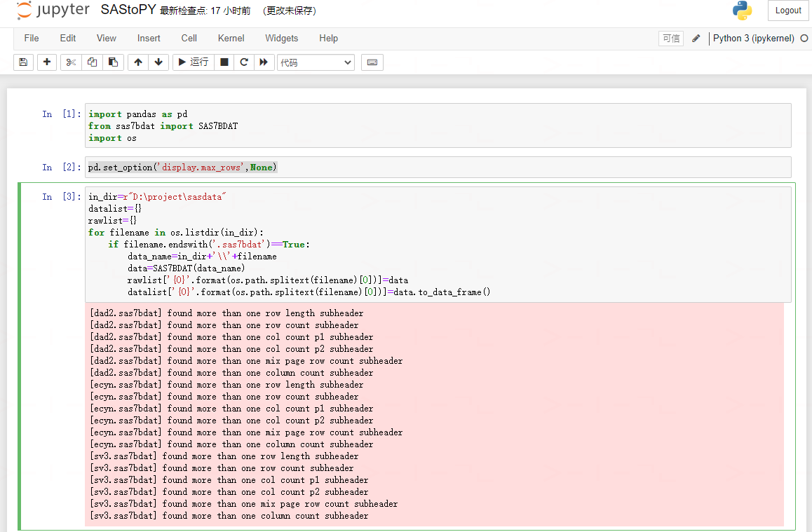Save the notebook checkpoint icon
Screen dimensions: 812x532
pos(23,62)
